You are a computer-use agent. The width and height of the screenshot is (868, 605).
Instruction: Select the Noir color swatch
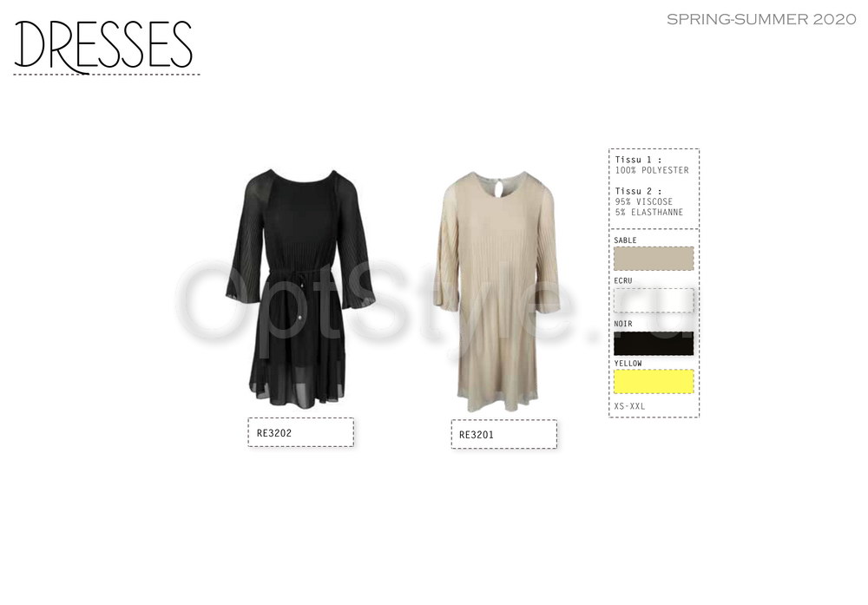654,343
